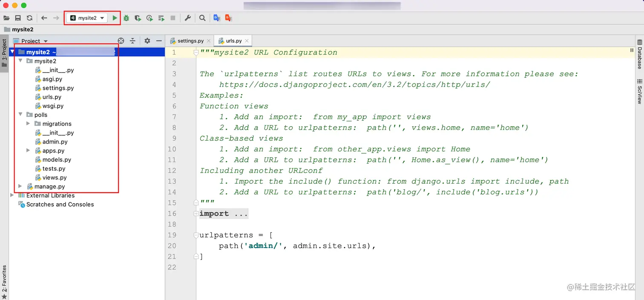This screenshot has width=644, height=300.
Task: Select models.py in project tree
Action: pyautogui.click(x=57, y=159)
